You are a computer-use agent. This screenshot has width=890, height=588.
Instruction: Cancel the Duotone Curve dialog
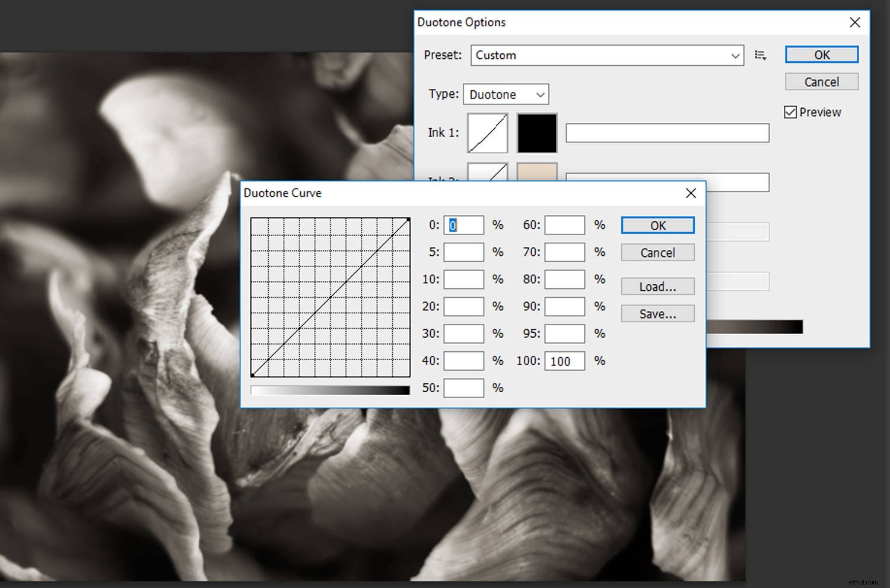coord(657,252)
